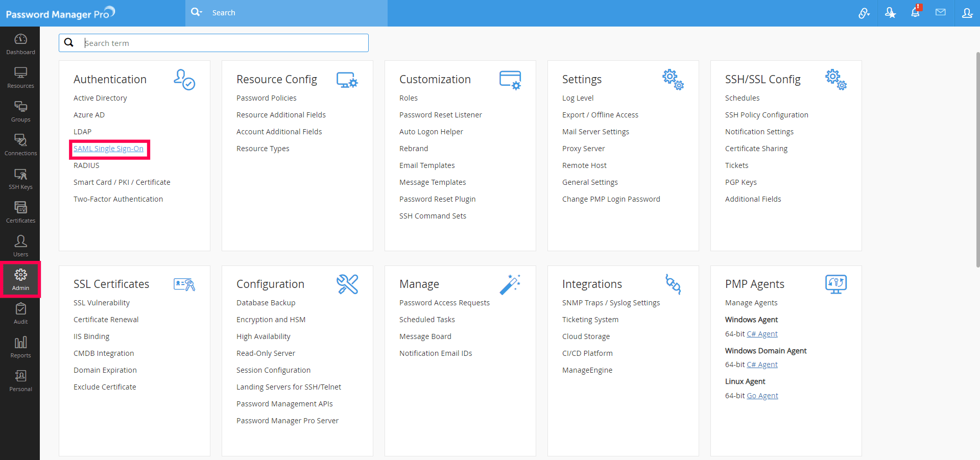Open Connections in the sidebar
The image size is (980, 460).
click(20, 145)
